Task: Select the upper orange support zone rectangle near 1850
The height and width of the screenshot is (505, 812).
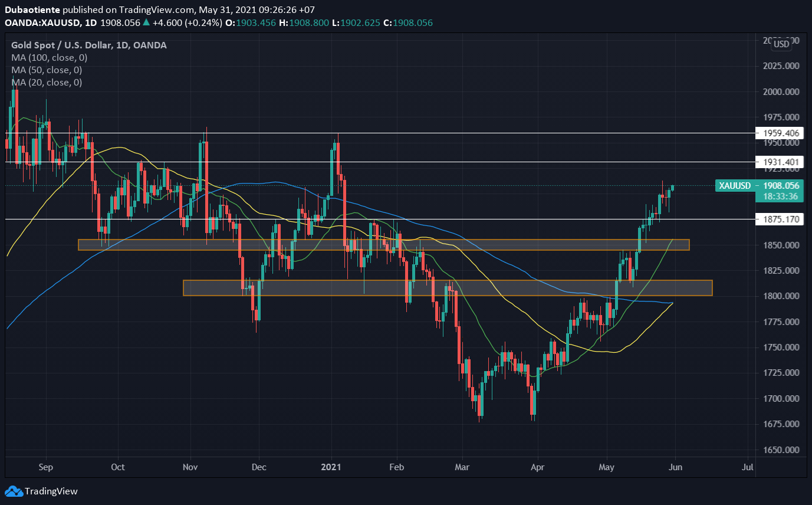Action: 384,245
